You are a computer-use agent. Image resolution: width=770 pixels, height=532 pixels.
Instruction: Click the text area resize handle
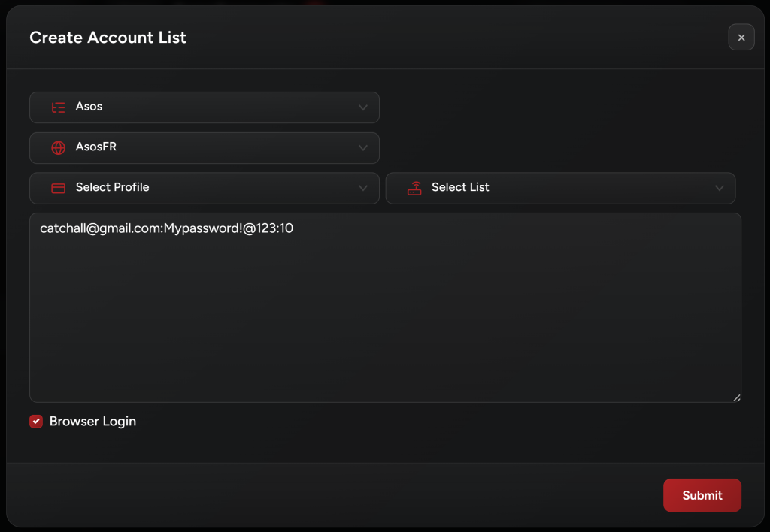pyautogui.click(x=736, y=397)
